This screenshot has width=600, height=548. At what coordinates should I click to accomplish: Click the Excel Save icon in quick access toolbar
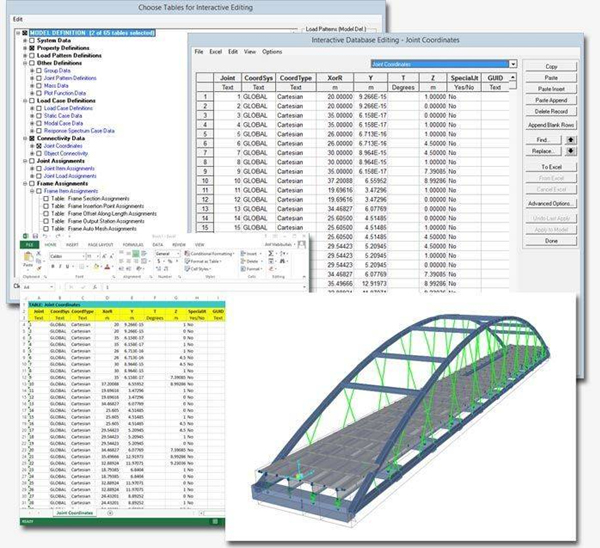coord(36,236)
